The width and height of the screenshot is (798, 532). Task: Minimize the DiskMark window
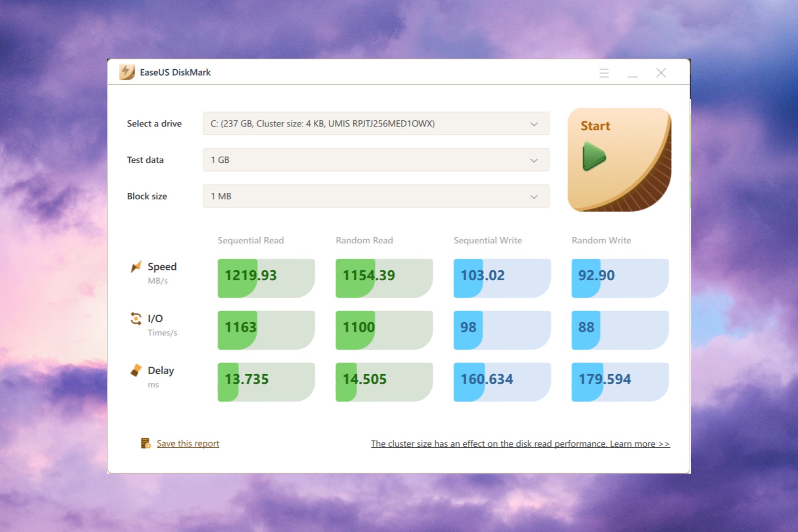pos(633,73)
